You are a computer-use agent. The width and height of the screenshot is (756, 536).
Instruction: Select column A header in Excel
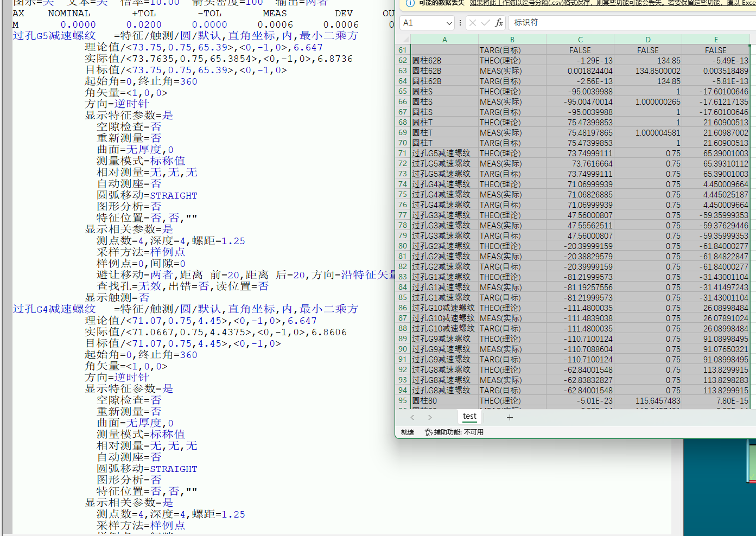point(444,40)
